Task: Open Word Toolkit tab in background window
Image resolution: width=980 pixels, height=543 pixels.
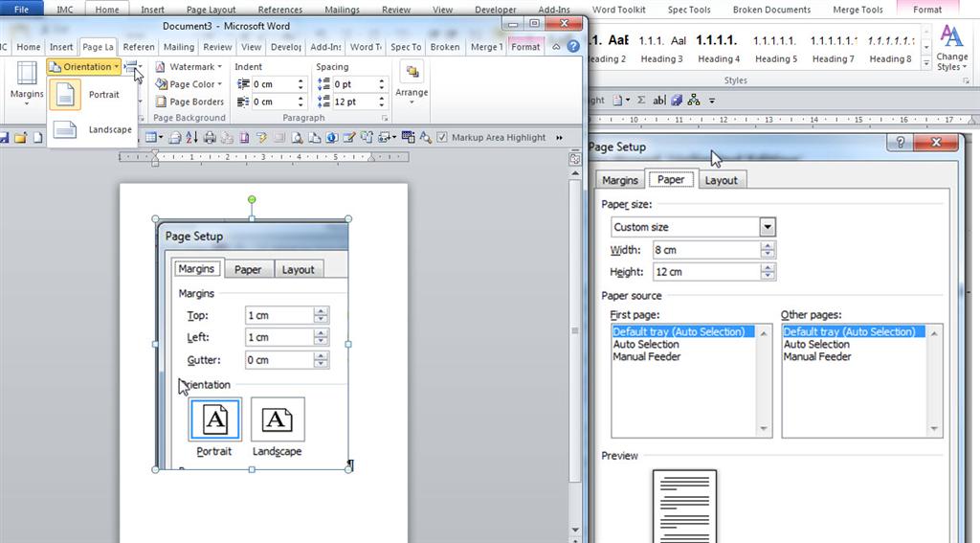Action: coord(619,10)
